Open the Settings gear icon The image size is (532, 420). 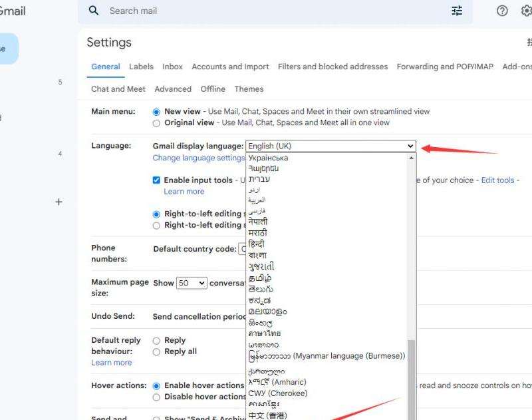point(526,11)
